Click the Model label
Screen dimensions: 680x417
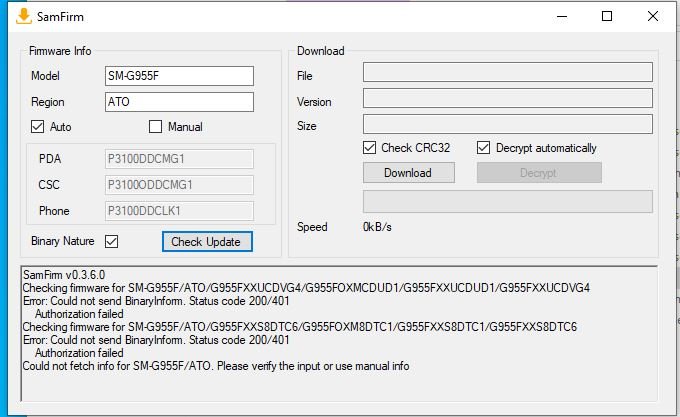point(45,76)
